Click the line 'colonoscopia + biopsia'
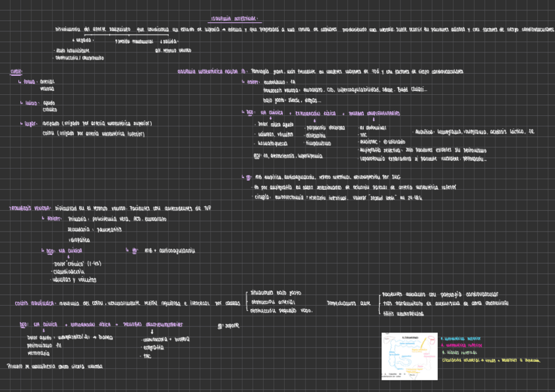Viewport: 555px width, 392px height. click(166, 339)
